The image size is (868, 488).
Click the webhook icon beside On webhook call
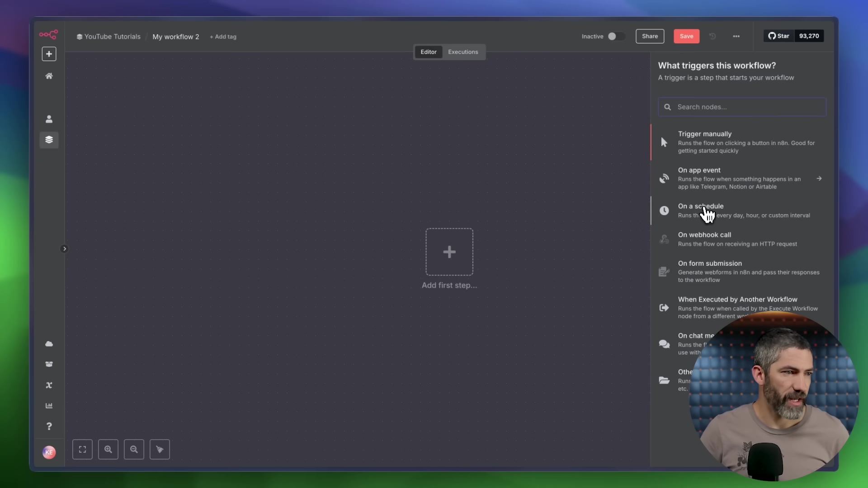point(664,239)
